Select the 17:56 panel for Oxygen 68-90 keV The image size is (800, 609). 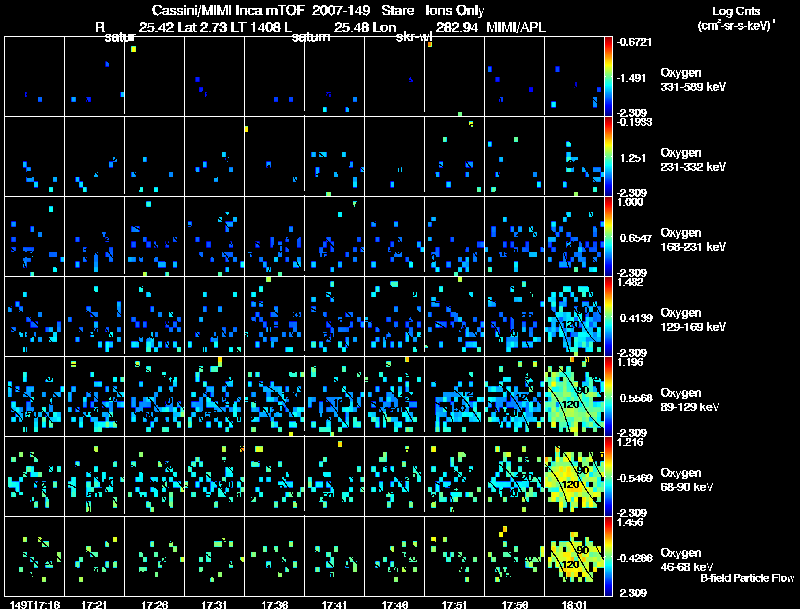point(514,476)
